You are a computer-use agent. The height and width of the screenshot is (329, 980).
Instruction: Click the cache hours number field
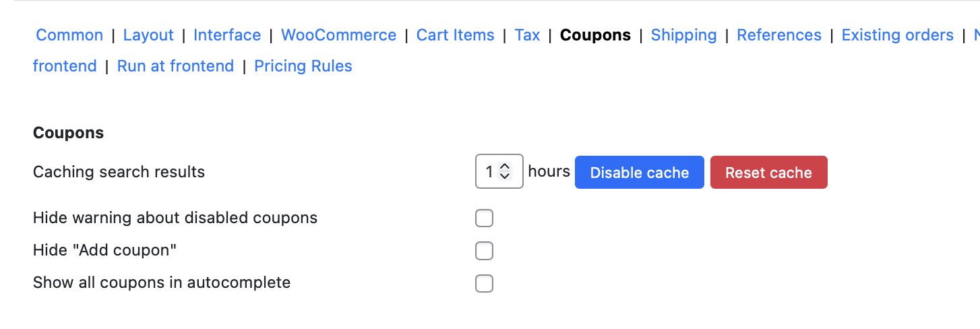[x=488, y=173]
